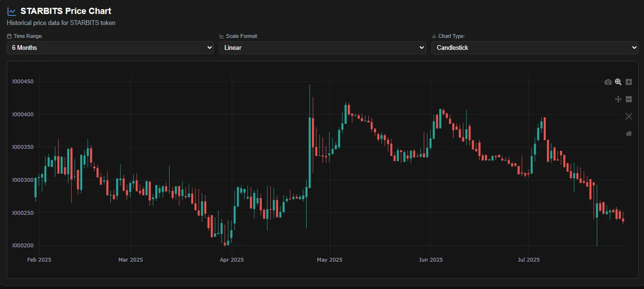Click the Apr 2025 axis label

[x=232, y=260]
